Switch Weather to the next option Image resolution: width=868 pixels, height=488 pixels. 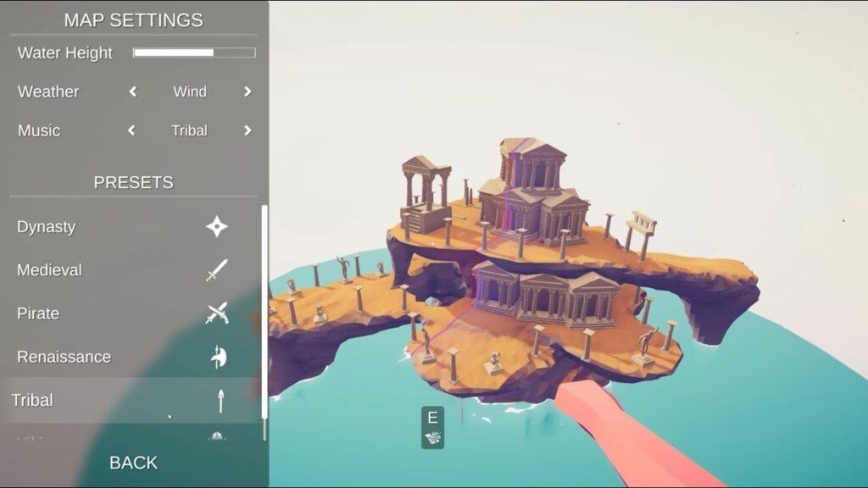[x=248, y=91]
